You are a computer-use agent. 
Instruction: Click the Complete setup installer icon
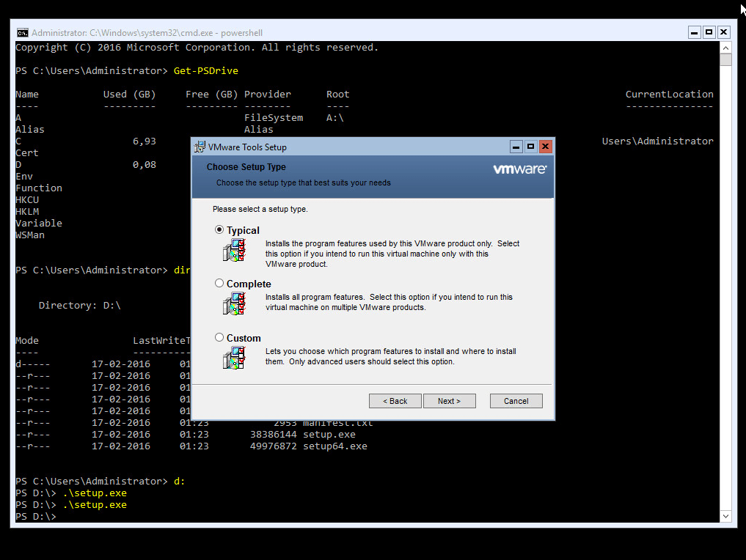(x=233, y=304)
